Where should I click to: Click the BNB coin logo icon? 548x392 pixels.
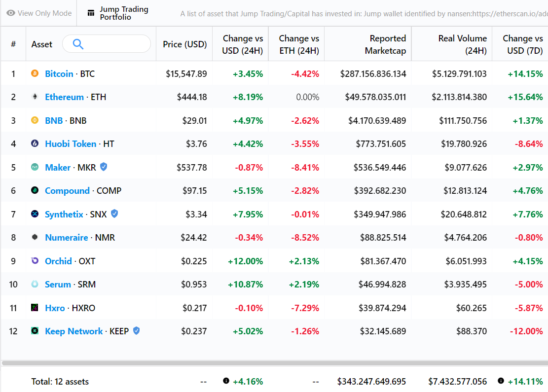click(x=35, y=120)
